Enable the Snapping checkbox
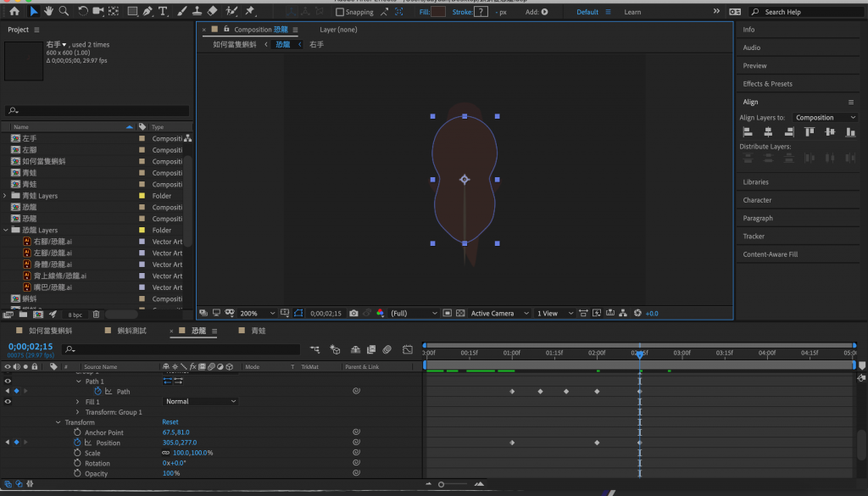The height and width of the screenshot is (496, 868). pyautogui.click(x=340, y=12)
